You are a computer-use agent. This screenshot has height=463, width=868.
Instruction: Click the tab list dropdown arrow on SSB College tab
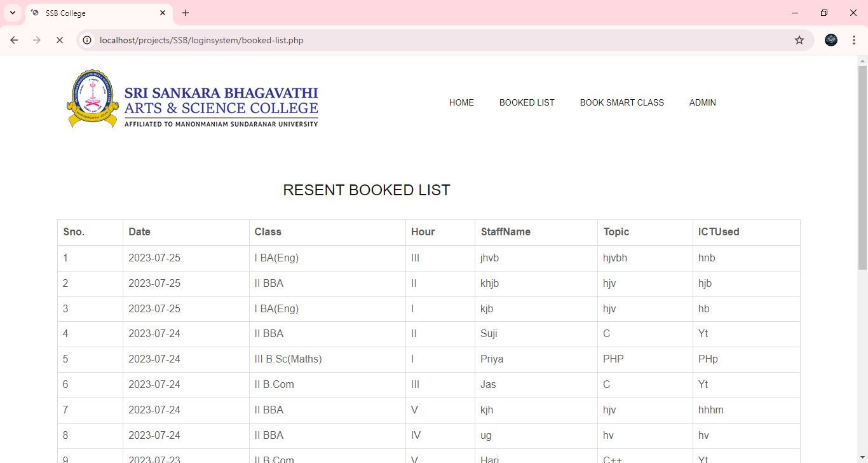click(13, 13)
